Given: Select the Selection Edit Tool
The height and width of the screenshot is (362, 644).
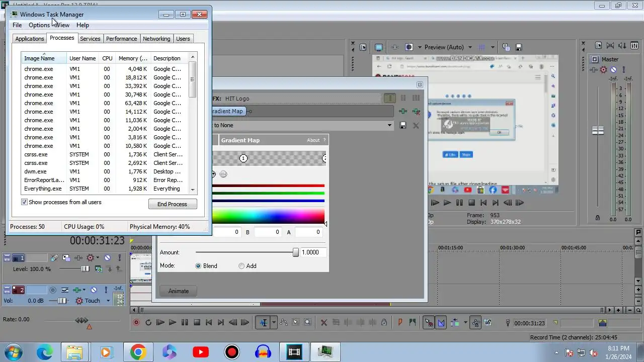Looking at the screenshot, I should point(296,322).
